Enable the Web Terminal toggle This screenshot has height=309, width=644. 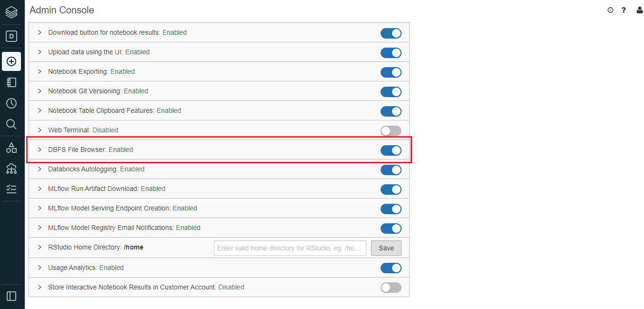391,130
